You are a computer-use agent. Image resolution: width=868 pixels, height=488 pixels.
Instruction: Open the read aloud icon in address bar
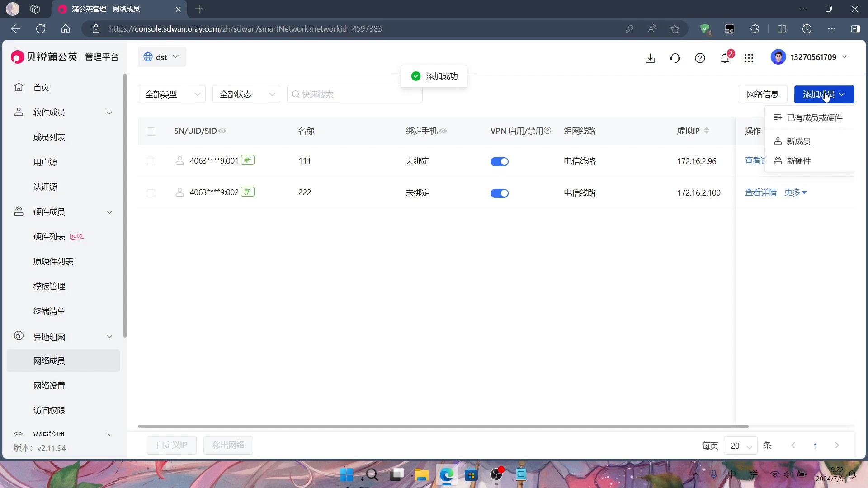(652, 29)
